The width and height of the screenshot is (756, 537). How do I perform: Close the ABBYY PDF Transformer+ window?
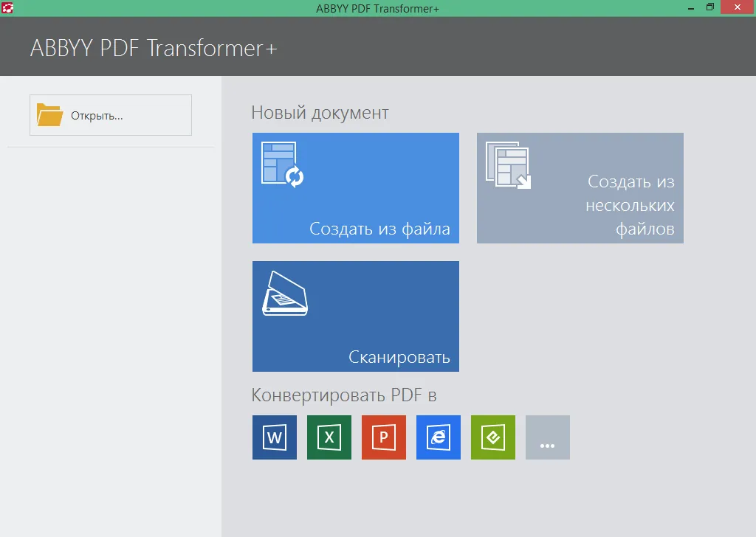pos(738,7)
